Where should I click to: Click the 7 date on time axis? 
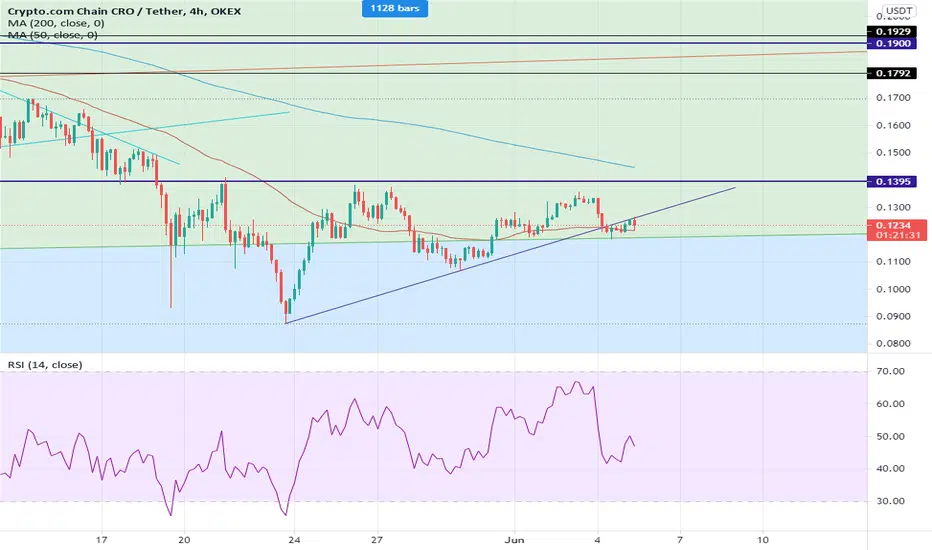(x=680, y=540)
